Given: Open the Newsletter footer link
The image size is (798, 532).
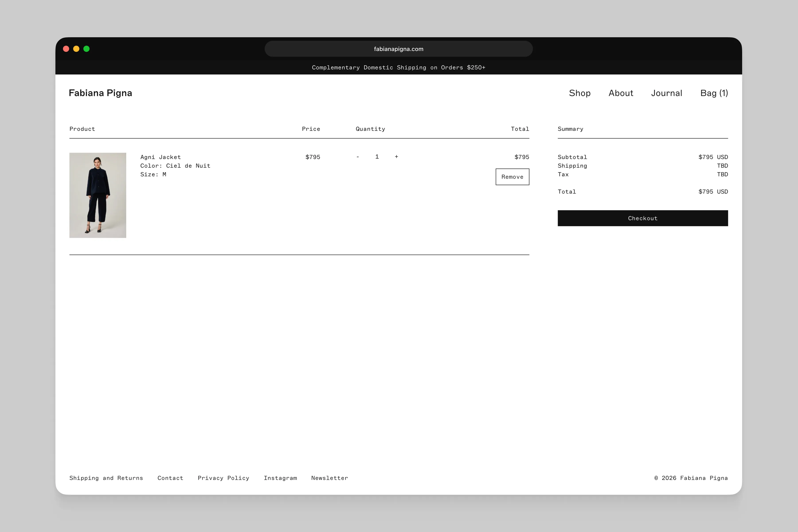Looking at the screenshot, I should pos(329,478).
